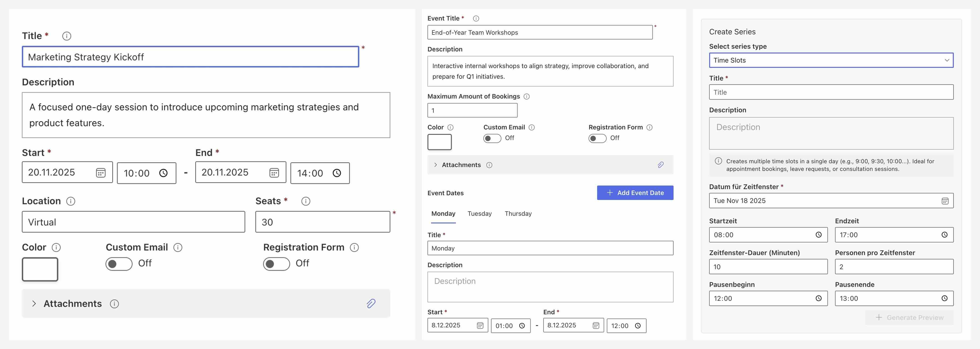The height and width of the screenshot is (349, 980).
Task: Open the Color swatch in the left form
Action: (40, 269)
